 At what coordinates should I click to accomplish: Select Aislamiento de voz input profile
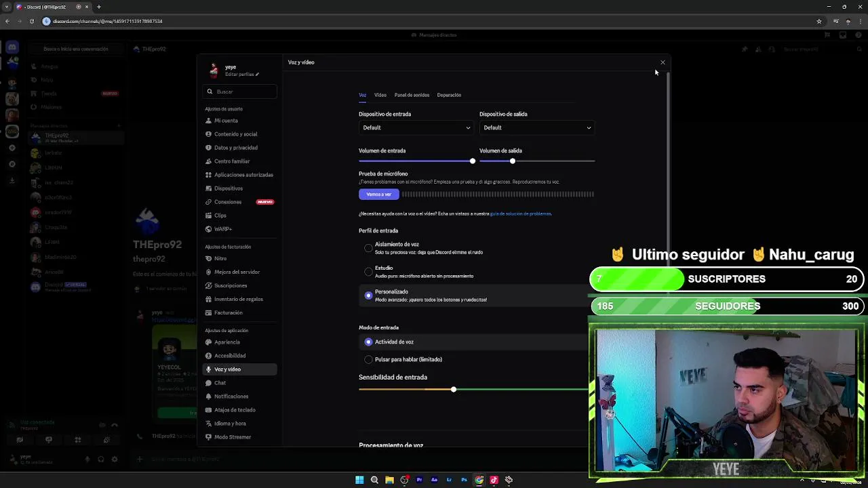pyautogui.click(x=368, y=248)
